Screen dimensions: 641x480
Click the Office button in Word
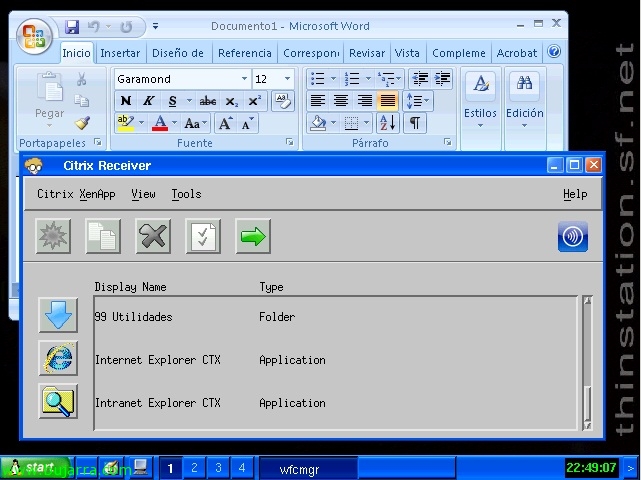(x=34, y=37)
